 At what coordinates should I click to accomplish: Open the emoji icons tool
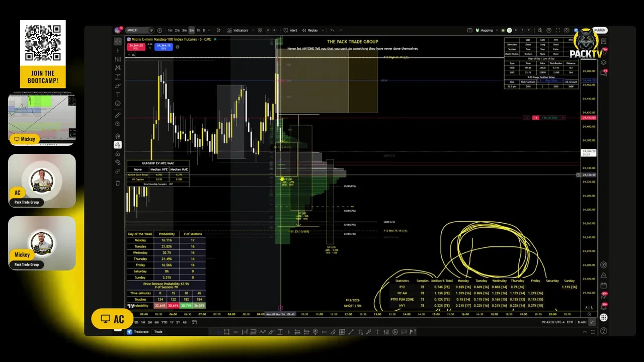pos(118,104)
